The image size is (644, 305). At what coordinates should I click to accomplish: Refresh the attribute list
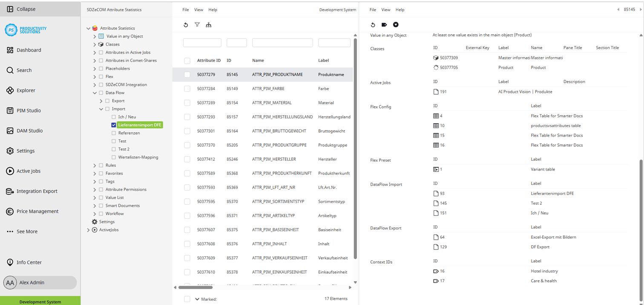(x=185, y=25)
